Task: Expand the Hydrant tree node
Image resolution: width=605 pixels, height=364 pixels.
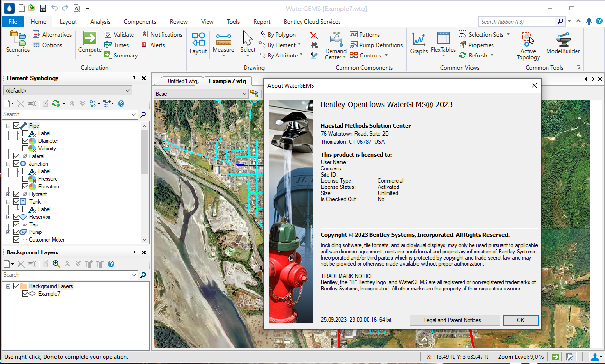Action: coord(9,194)
